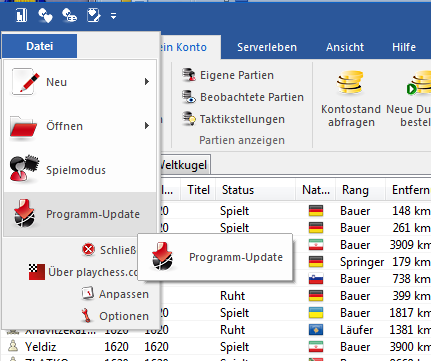Click the Schließen button
This screenshot has width=431, height=361.
pos(109,250)
